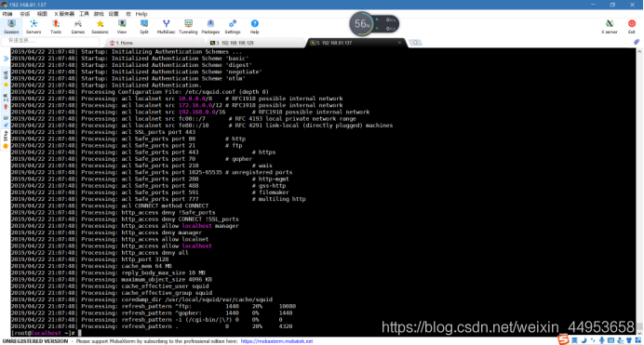Click the keyboard icon in the IME bar

pos(610,340)
